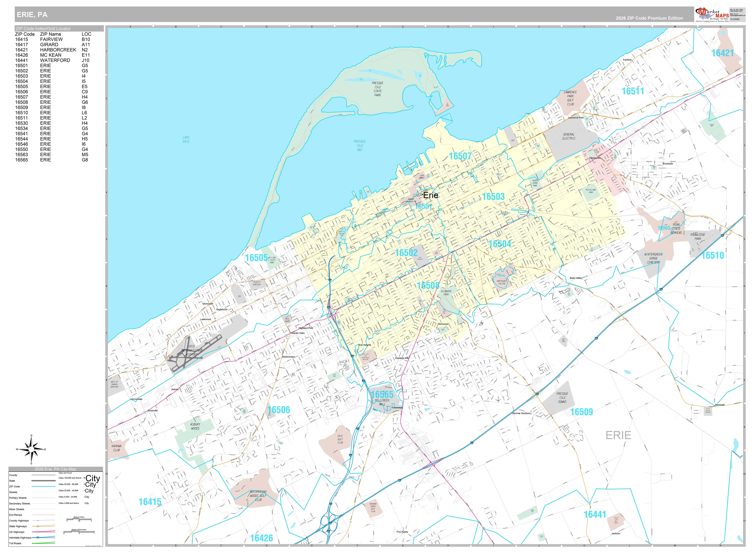Click the 16503 ZIP label on the map

[493, 197]
